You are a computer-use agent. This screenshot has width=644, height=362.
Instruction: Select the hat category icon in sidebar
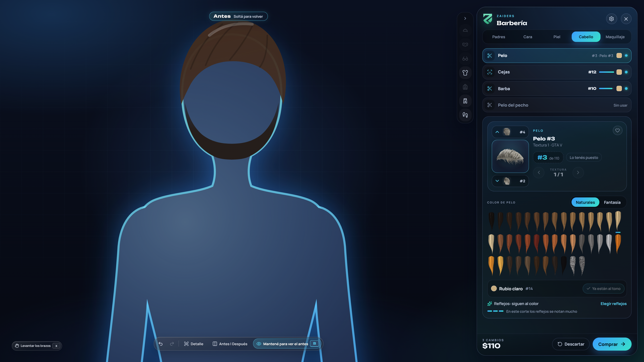[465, 30]
